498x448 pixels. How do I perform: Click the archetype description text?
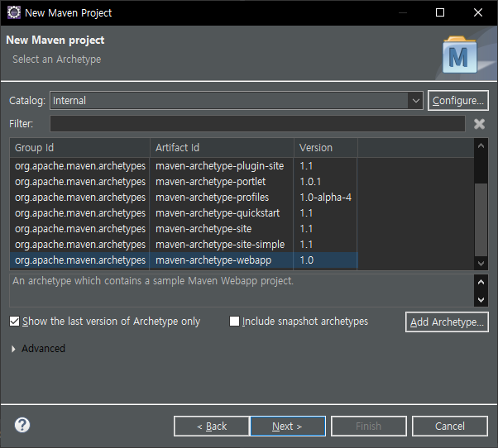coord(153,281)
